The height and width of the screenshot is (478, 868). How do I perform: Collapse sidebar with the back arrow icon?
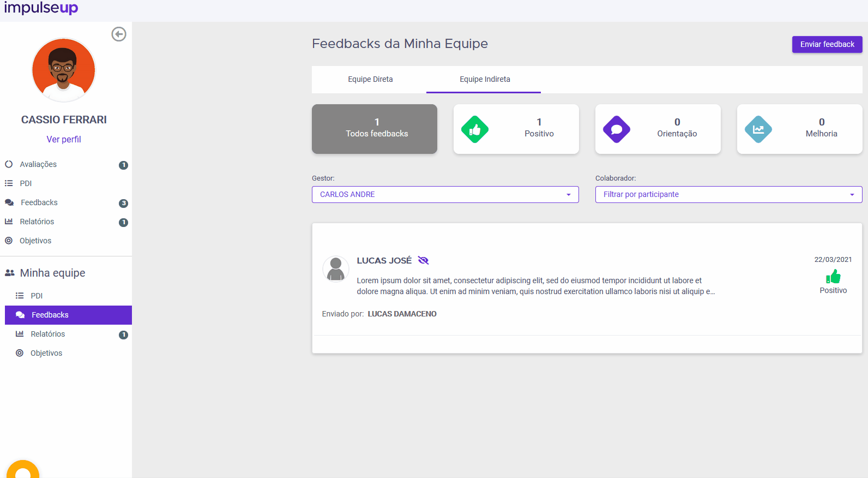click(x=119, y=34)
